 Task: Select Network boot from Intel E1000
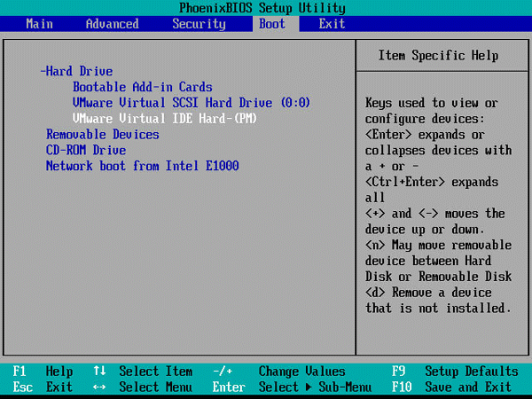pos(142,166)
